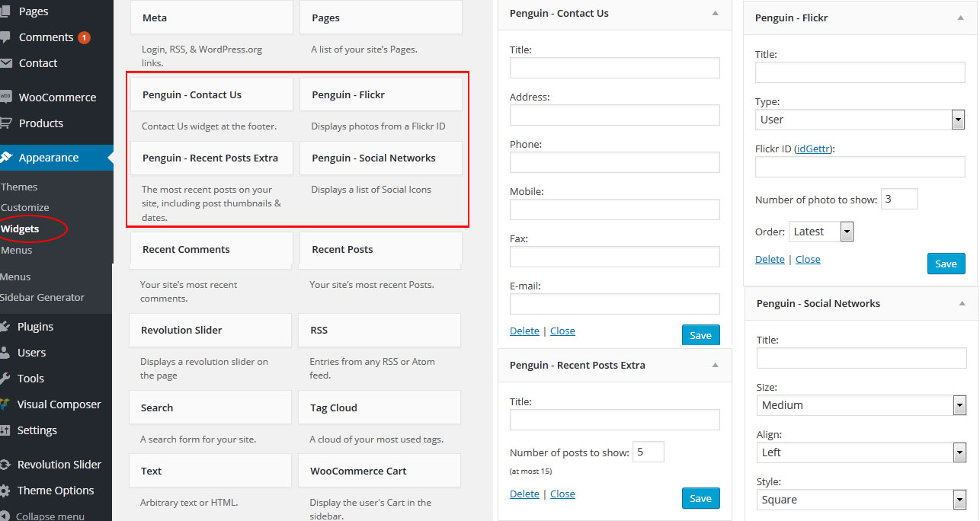Select the Revolution Slider available widget
This screenshot has width=980, height=521.
pyautogui.click(x=210, y=331)
